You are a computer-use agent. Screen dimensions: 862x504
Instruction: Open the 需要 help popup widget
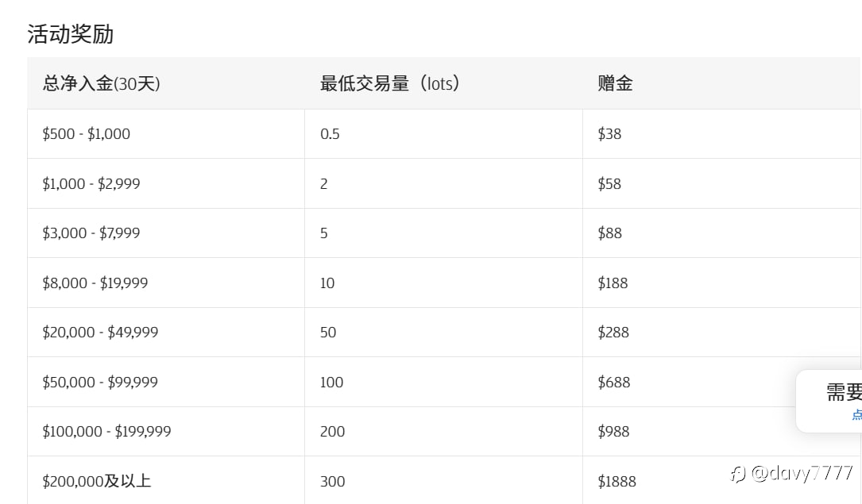pos(829,402)
